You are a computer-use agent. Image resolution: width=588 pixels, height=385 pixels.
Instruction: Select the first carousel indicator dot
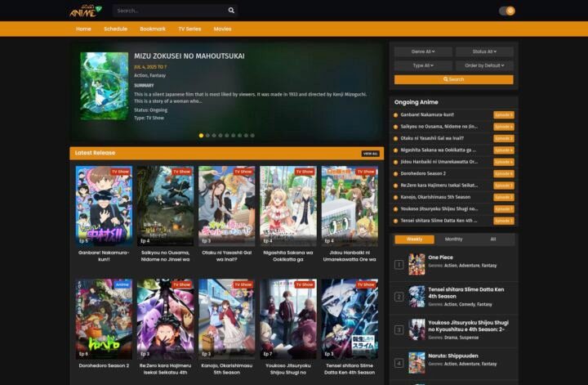click(202, 135)
